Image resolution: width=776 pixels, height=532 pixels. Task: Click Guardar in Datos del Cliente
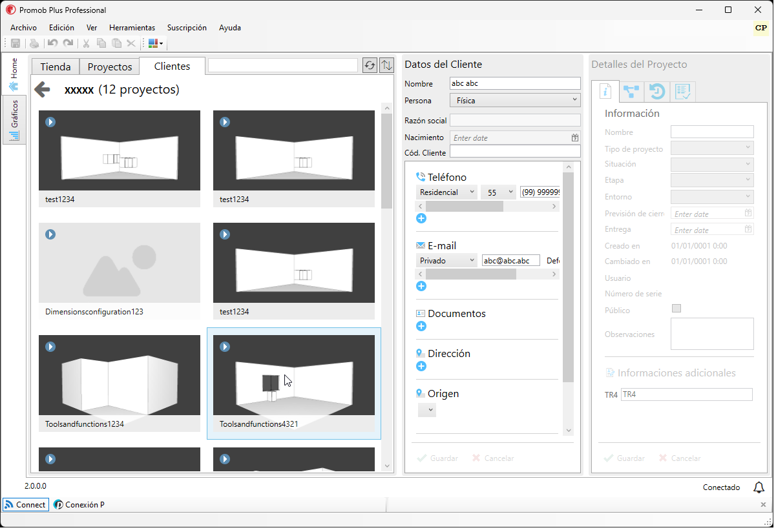point(437,458)
